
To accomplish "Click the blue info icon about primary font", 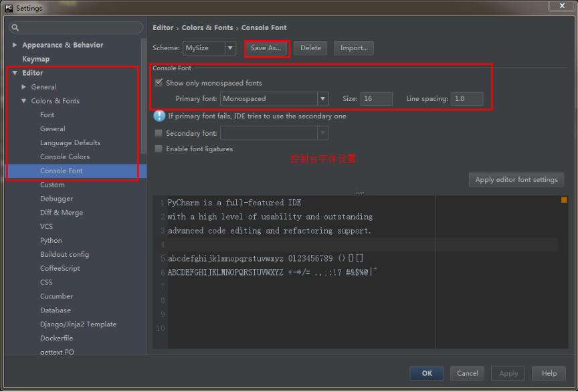I will [159, 116].
